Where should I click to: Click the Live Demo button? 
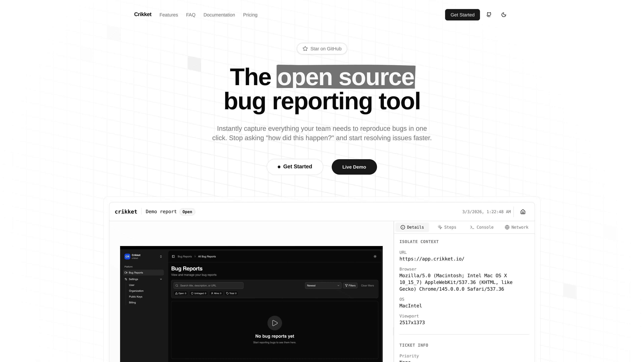(x=354, y=167)
